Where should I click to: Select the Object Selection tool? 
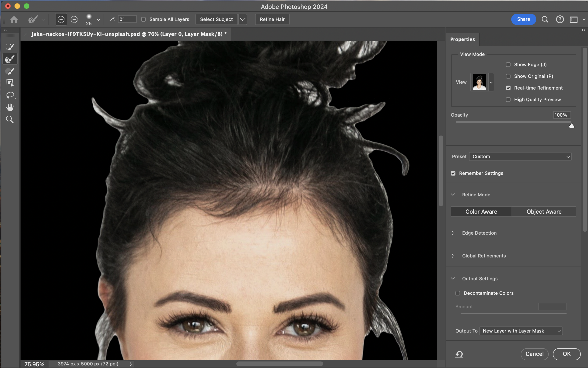[10, 83]
